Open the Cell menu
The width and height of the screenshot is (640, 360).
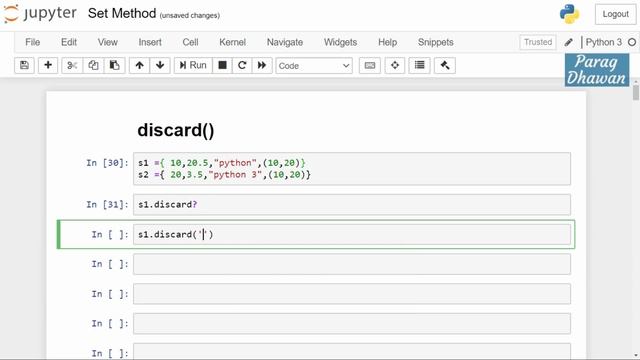190,42
